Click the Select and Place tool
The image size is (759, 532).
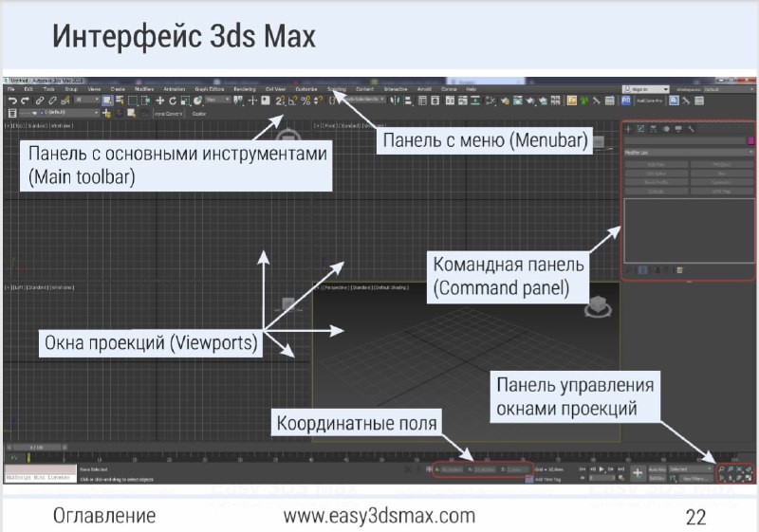(197, 101)
